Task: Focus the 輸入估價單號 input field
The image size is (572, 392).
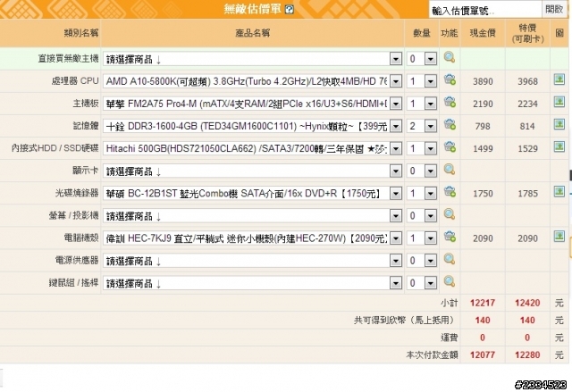Action: 485,10
